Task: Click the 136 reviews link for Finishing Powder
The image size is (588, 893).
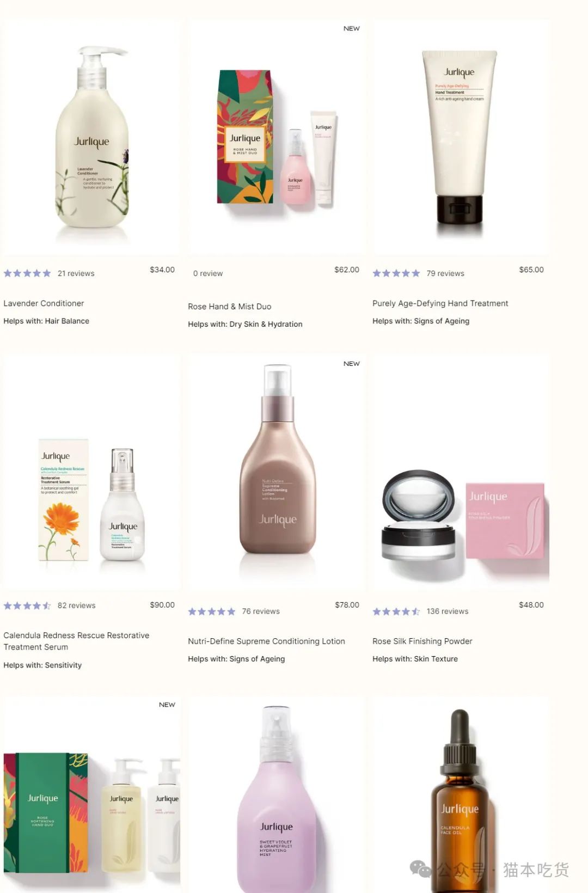Action: (448, 611)
